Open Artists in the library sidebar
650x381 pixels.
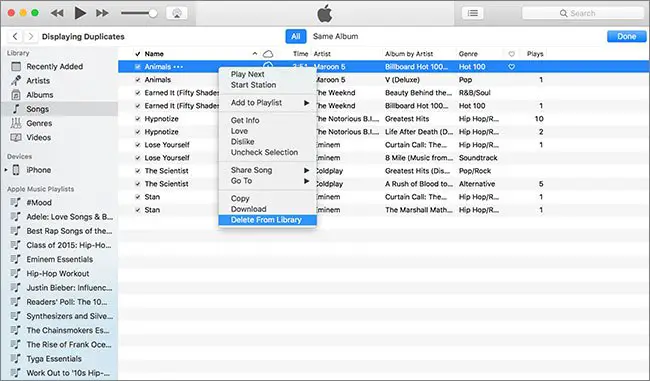(38, 80)
